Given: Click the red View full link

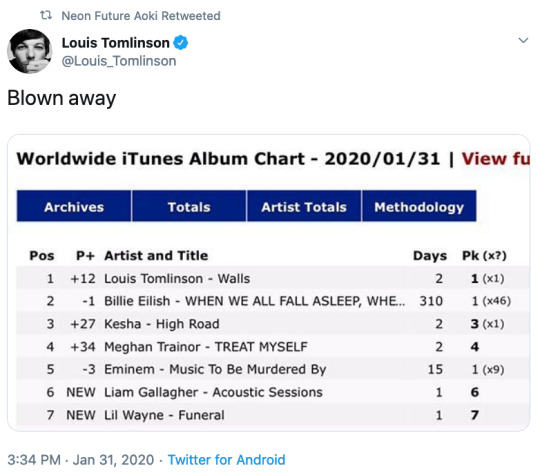Looking at the screenshot, I should tap(495, 159).
